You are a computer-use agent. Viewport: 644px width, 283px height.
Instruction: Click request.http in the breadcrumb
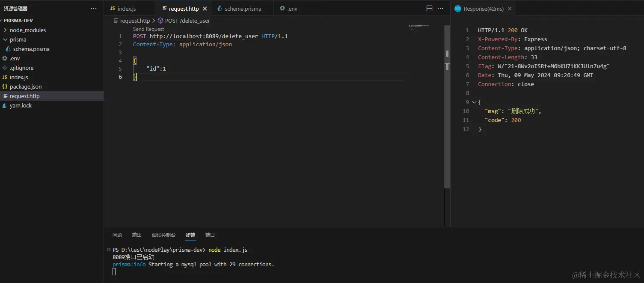tap(135, 21)
